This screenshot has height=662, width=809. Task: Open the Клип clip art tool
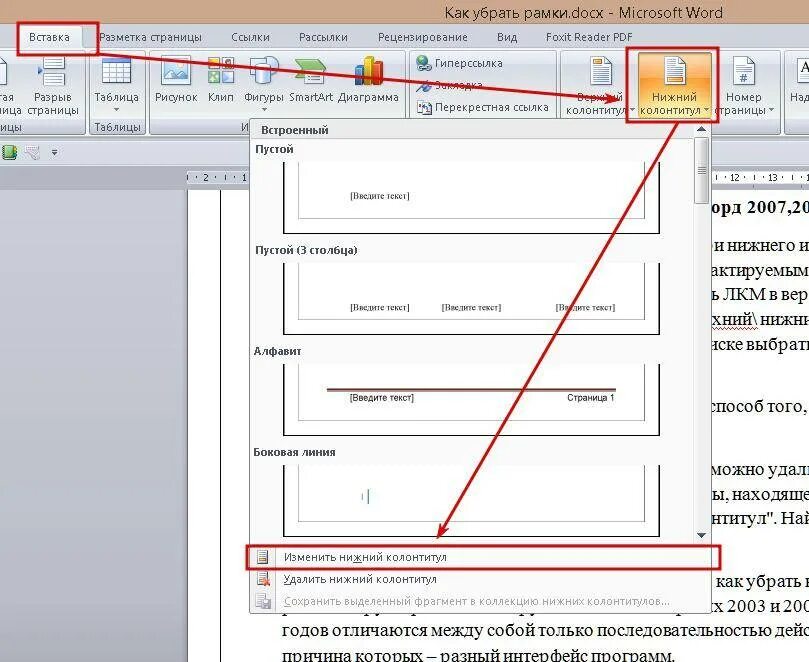coord(221,80)
